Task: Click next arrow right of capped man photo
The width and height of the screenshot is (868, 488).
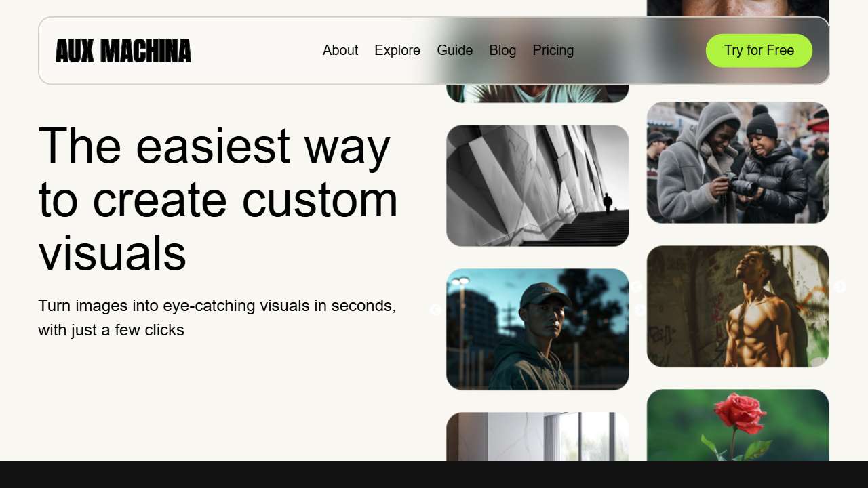Action: point(639,310)
